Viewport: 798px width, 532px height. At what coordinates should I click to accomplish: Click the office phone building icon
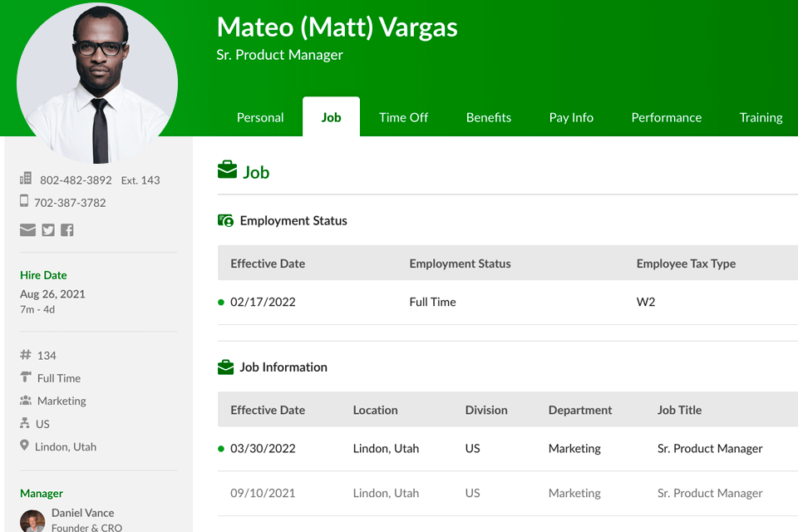pyautogui.click(x=26, y=179)
